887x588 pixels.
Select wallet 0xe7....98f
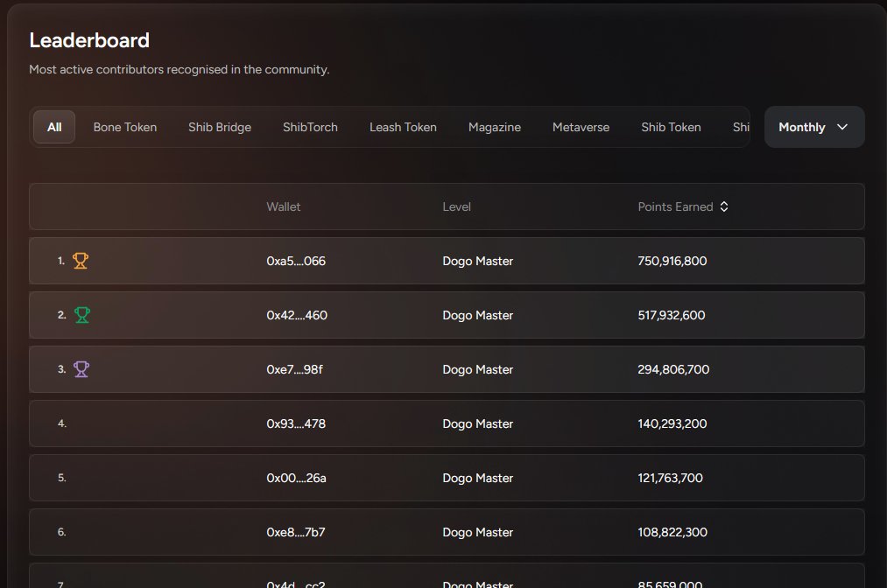pyautogui.click(x=295, y=370)
